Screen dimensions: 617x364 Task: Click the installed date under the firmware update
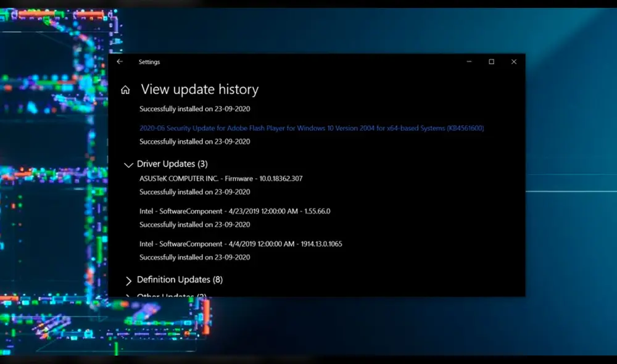point(195,192)
